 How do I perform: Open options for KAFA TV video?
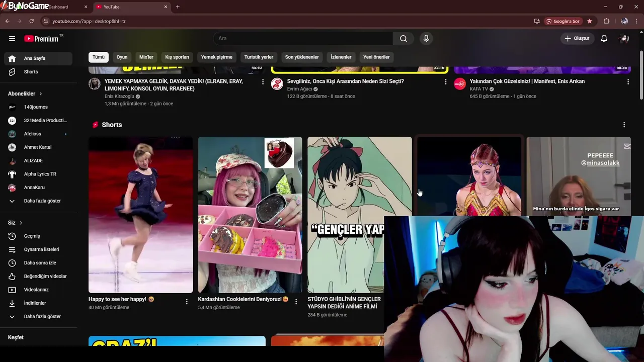(x=628, y=81)
